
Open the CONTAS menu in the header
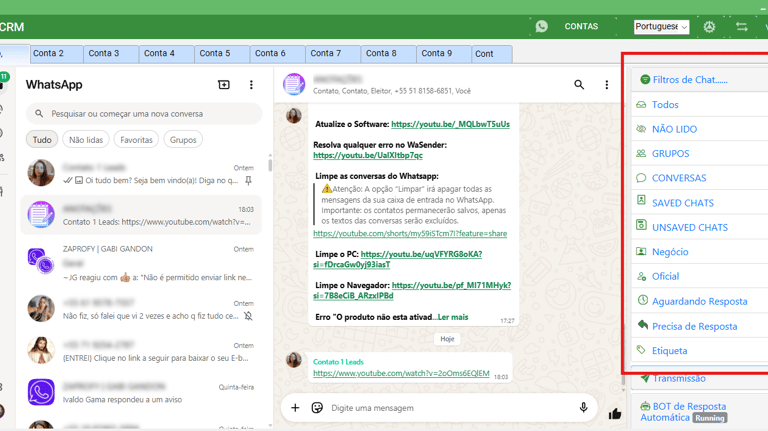click(x=581, y=26)
